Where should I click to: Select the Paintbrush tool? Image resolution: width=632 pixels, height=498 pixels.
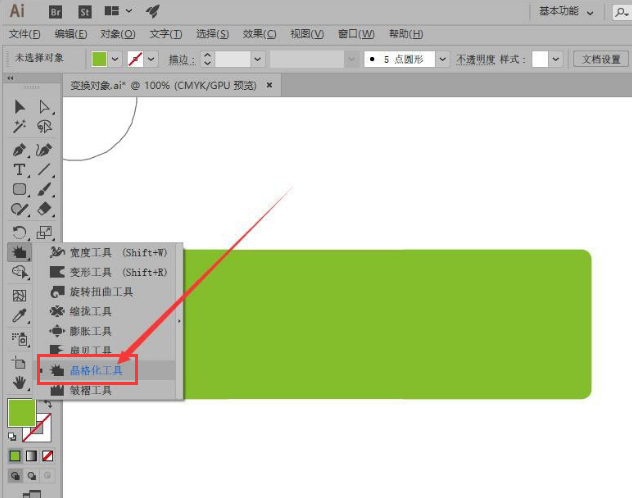point(44,189)
